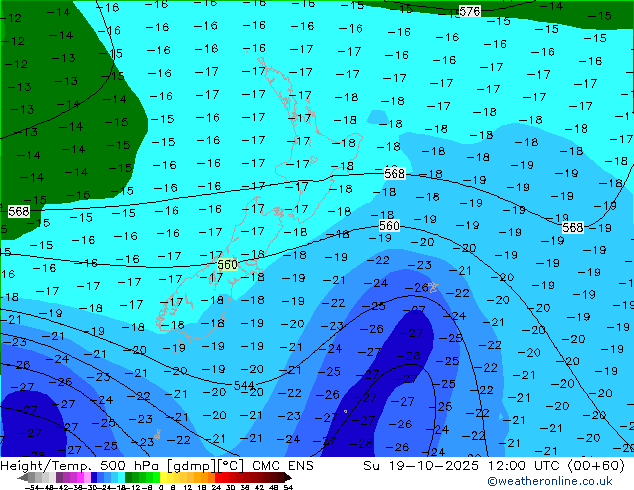
Task: Click the 544 height contour label
Action: click(244, 385)
